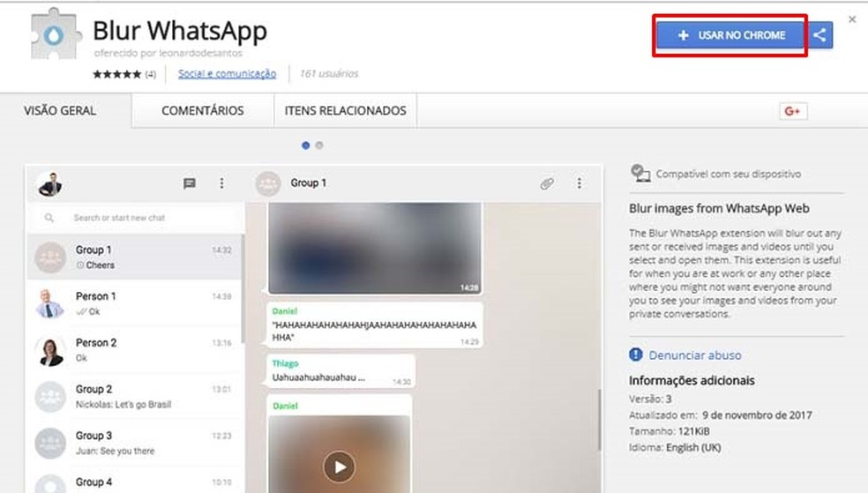Click the Group 3 avatar icon
Image resolution: width=868 pixels, height=493 pixels.
(x=49, y=444)
